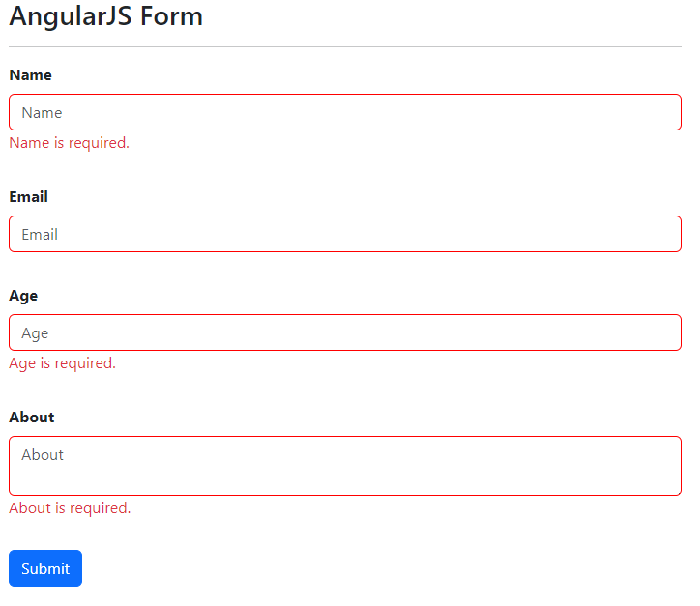Click the gray 'Name' placeholder text
The image size is (700, 606).
pos(42,113)
